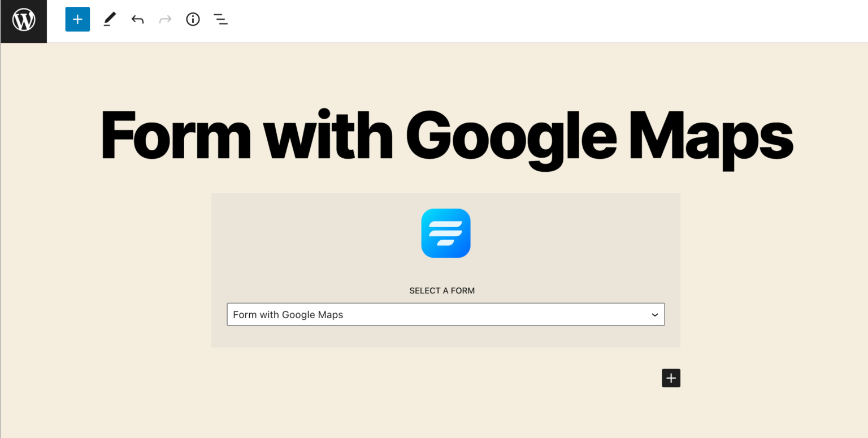Open the block inserter with the blue plus icon
868x438 pixels.
(77, 19)
